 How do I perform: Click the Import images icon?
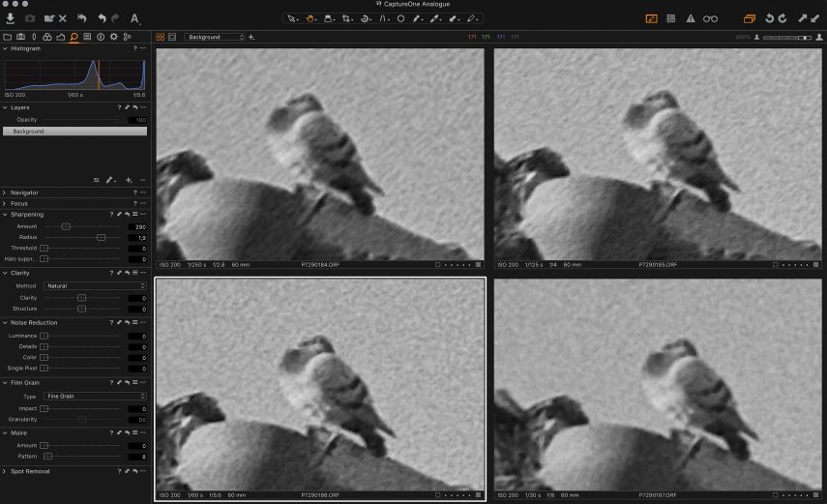[10, 18]
